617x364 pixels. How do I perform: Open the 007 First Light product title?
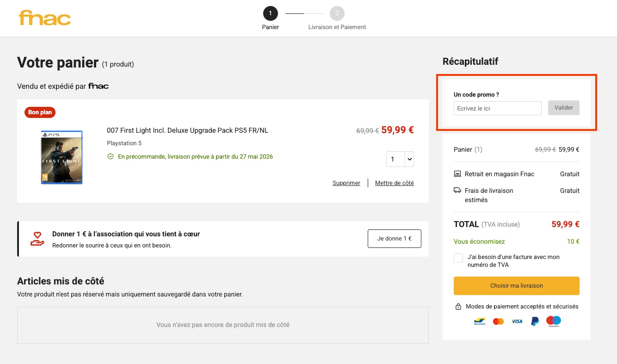tap(187, 130)
